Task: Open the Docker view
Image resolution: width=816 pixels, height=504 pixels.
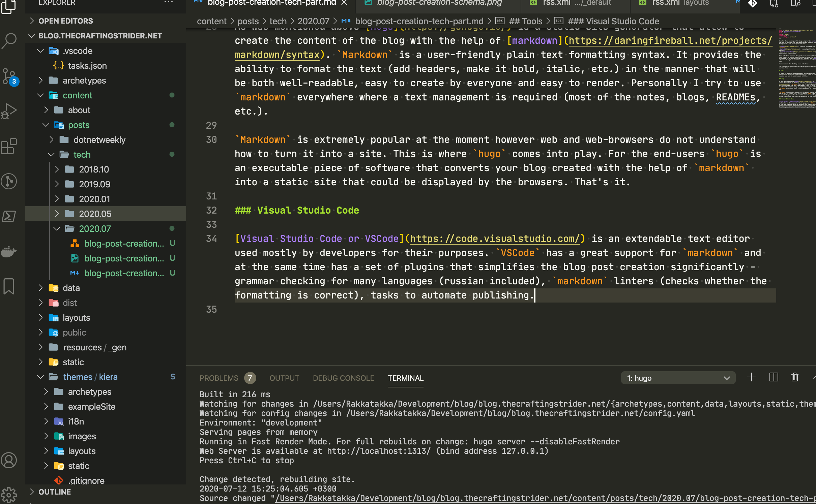Action: point(9,251)
